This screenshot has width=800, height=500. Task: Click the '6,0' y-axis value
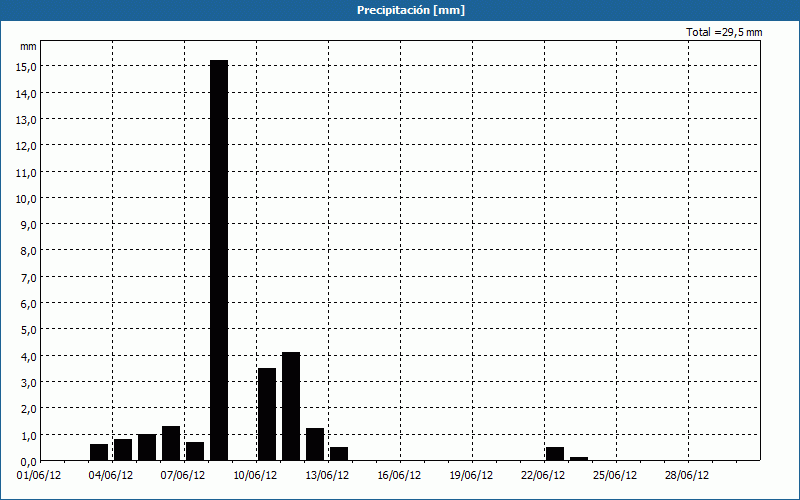pos(28,304)
